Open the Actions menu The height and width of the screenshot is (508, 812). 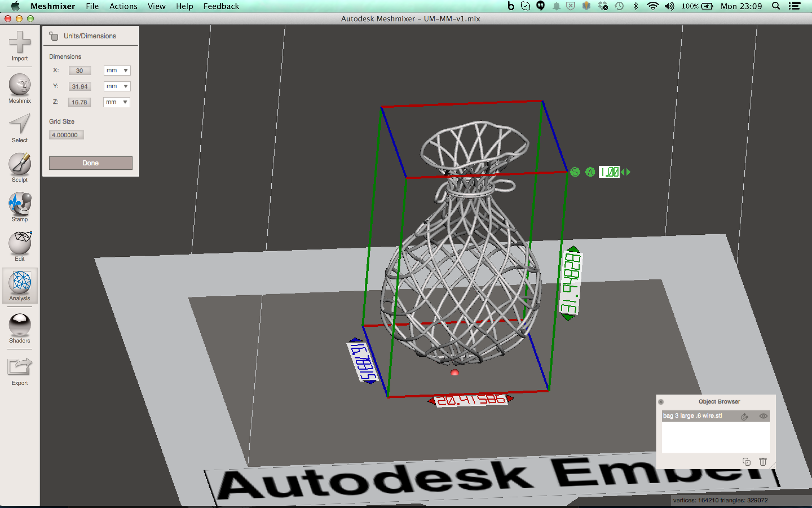123,6
